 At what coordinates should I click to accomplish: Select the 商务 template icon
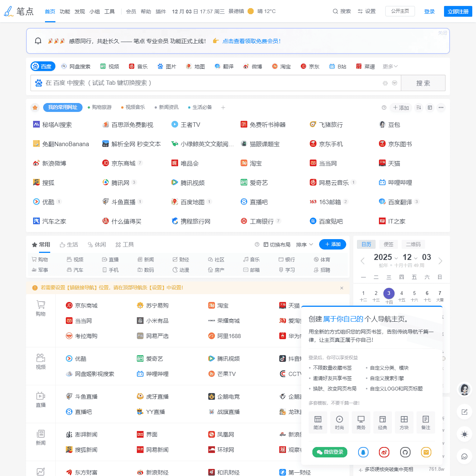tap(361, 422)
